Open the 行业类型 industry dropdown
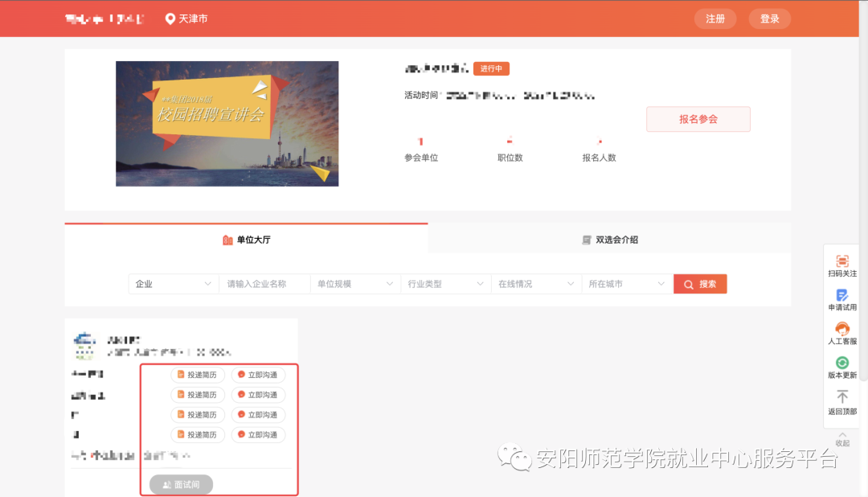Image resolution: width=868 pixels, height=497 pixels. [446, 284]
